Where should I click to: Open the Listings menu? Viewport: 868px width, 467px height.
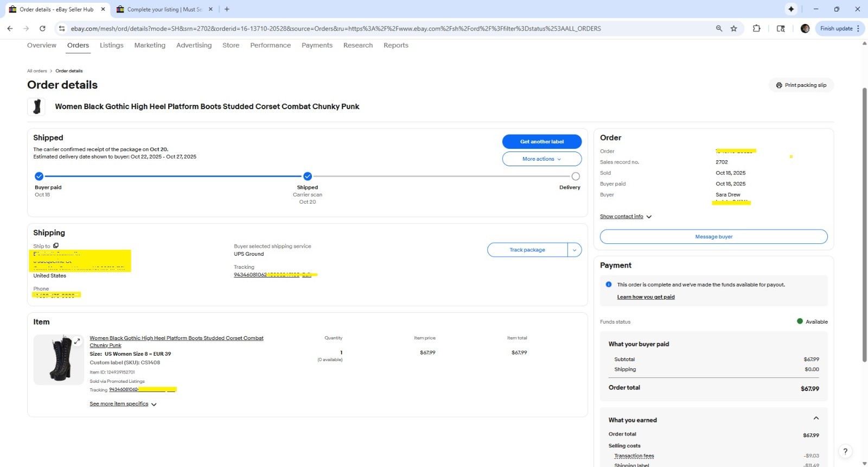click(x=112, y=46)
